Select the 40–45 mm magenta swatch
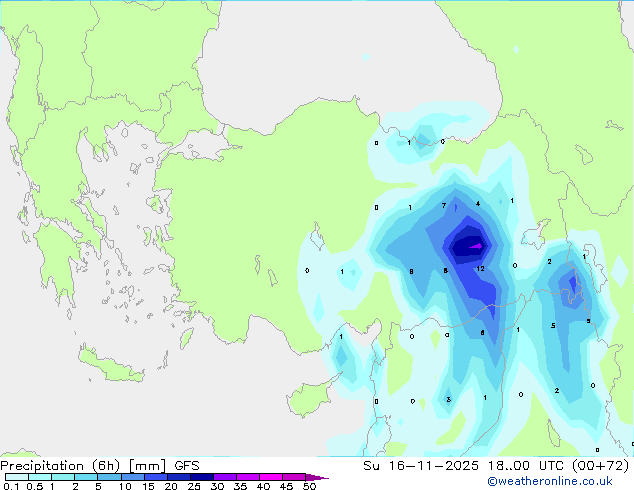Screen dimensions: 634x490 coord(271,477)
